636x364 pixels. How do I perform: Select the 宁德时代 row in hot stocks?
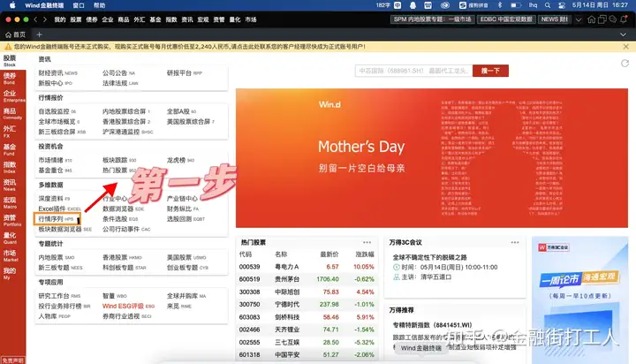click(307, 304)
